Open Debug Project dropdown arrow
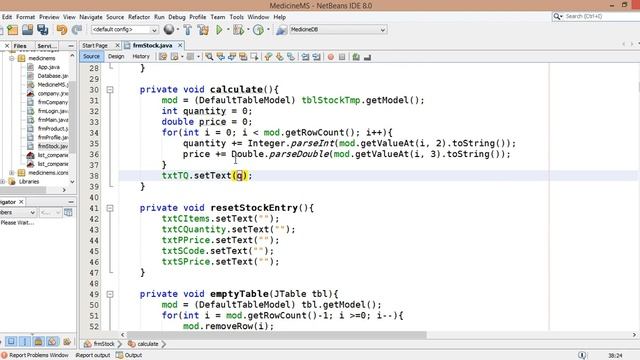The height and width of the screenshot is (360, 640). click(x=248, y=29)
